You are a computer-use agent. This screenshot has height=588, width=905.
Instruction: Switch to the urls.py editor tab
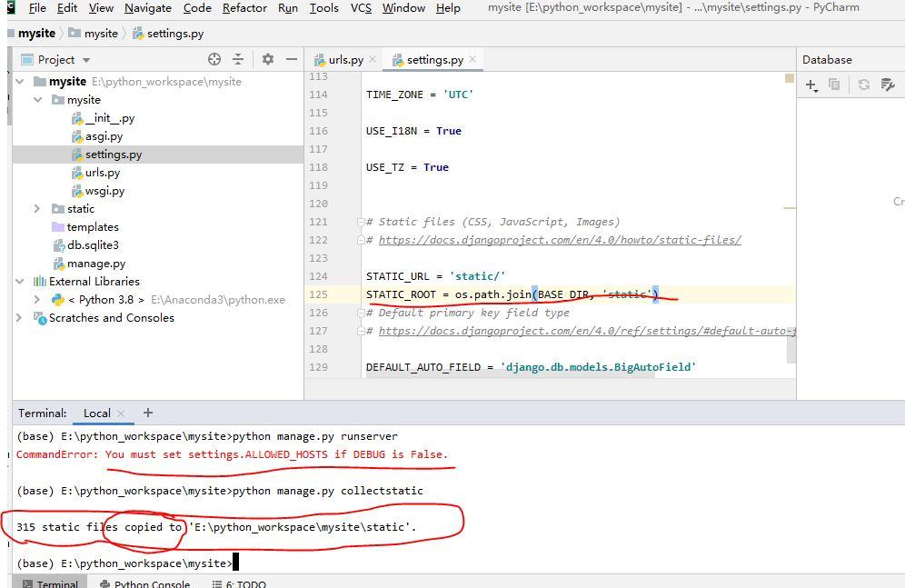[343, 59]
